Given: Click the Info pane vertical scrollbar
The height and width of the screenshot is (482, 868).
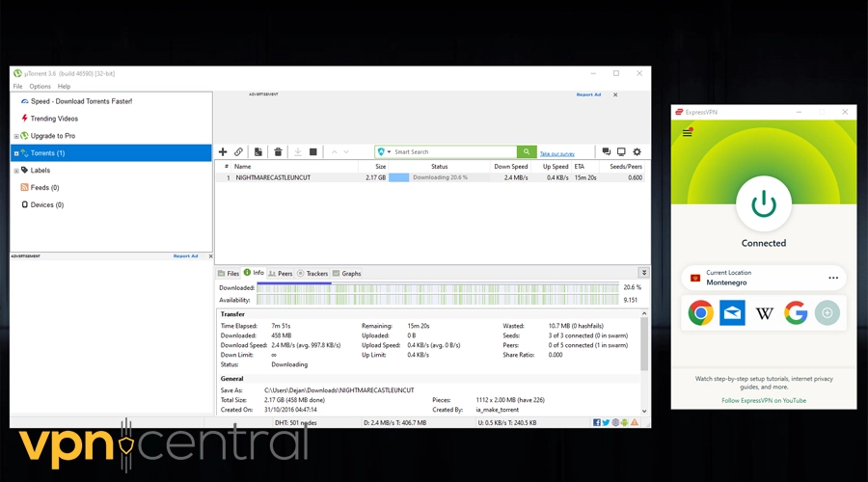Looking at the screenshot, I should coord(644,343).
